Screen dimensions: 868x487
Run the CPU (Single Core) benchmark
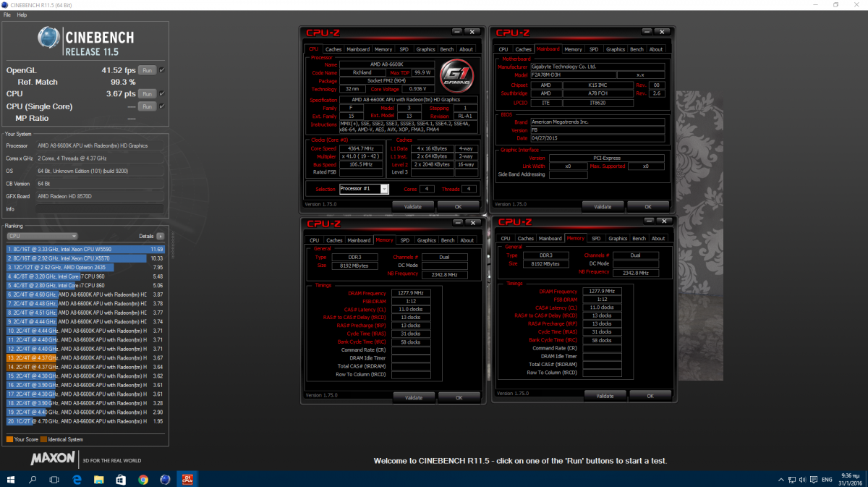point(147,106)
